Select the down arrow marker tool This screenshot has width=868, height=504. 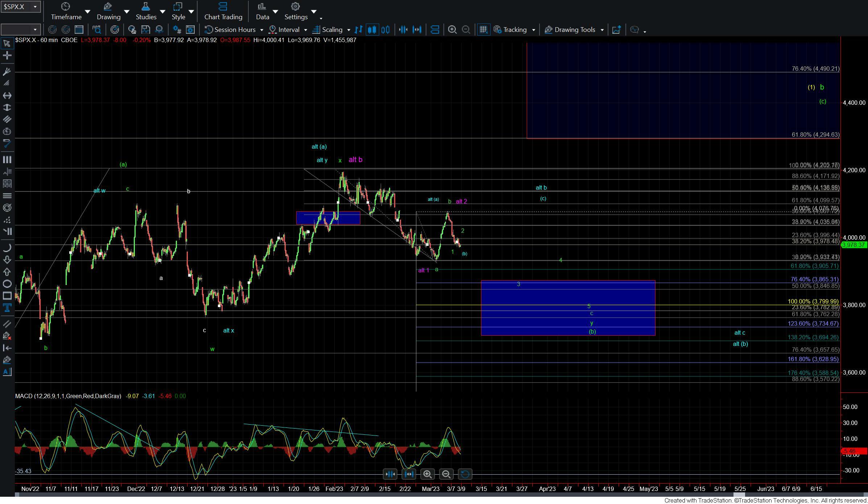coord(7,260)
